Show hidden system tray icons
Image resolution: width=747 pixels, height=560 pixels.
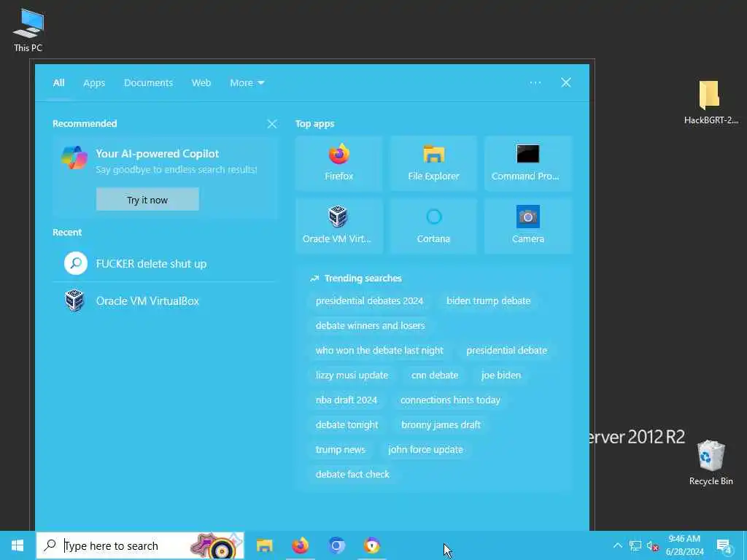tap(617, 545)
